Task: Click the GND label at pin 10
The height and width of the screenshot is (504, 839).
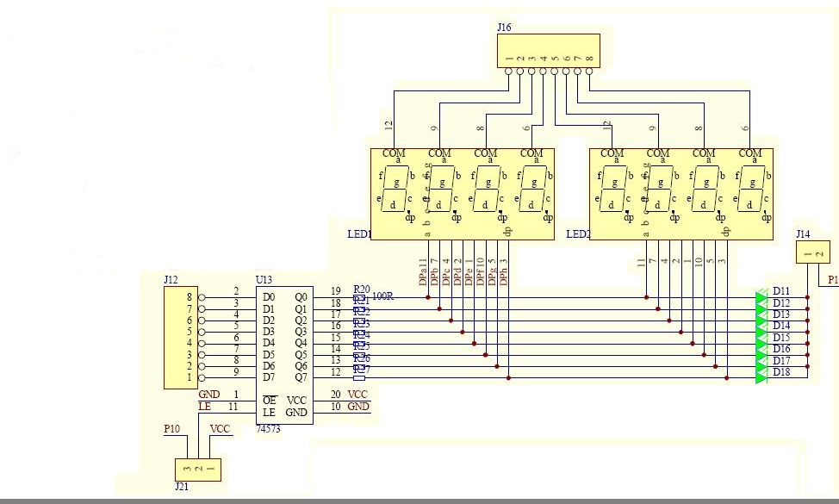Action: pyautogui.click(x=358, y=406)
